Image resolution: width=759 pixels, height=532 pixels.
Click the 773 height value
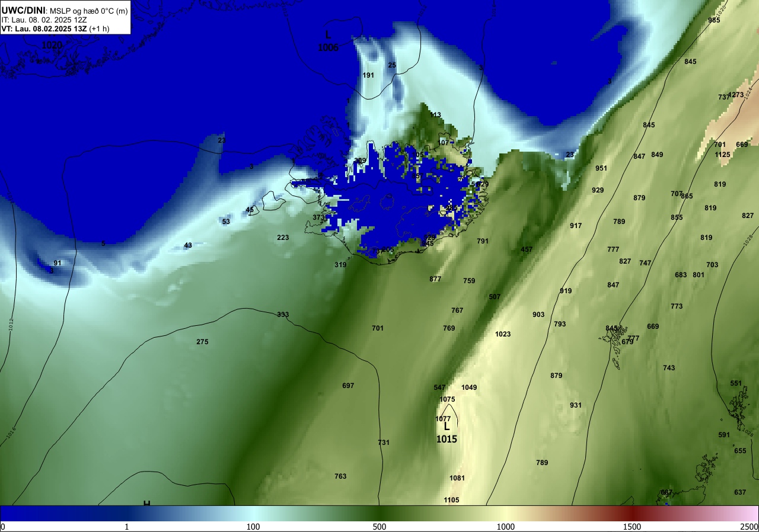click(x=677, y=306)
